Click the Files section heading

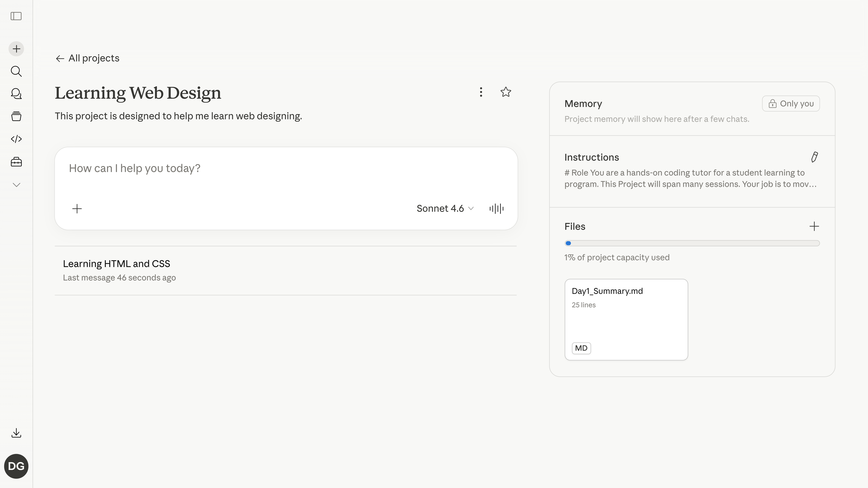click(575, 226)
